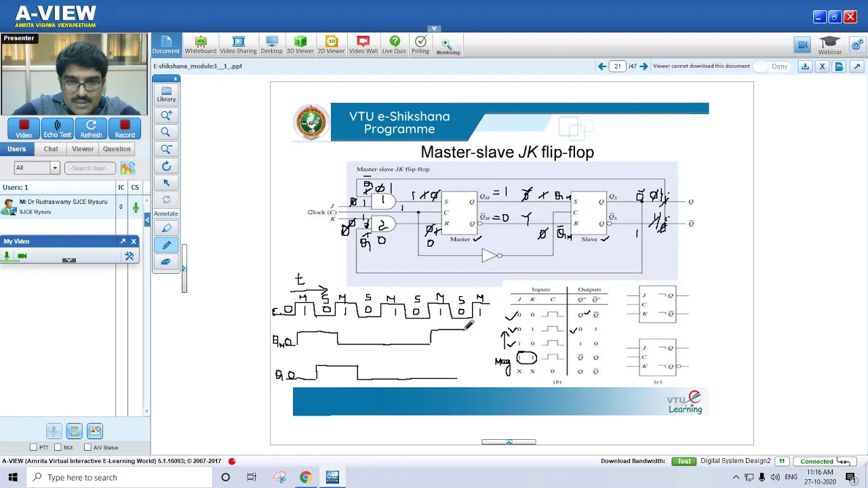Click the document page options icon

840,66
